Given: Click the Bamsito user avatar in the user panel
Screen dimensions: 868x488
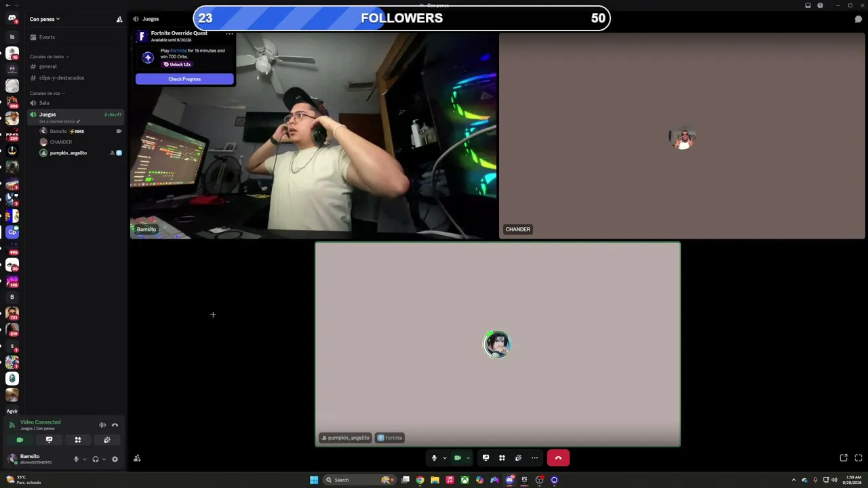Looking at the screenshot, I should pos(12,459).
